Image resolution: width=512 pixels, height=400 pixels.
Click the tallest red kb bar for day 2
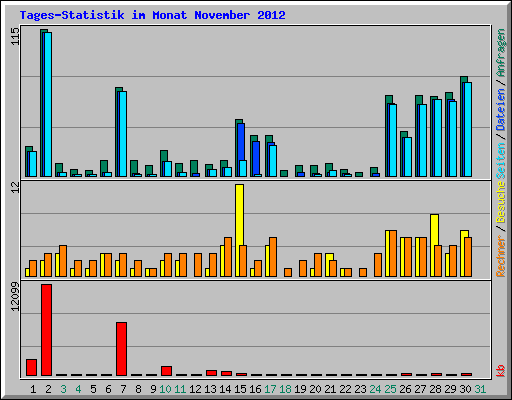click(x=47, y=330)
